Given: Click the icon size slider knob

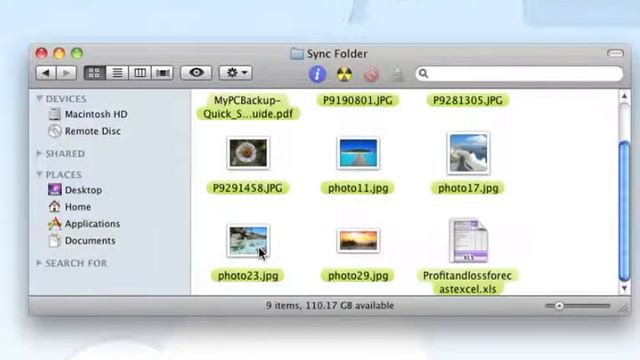Looking at the screenshot, I should (x=559, y=306).
